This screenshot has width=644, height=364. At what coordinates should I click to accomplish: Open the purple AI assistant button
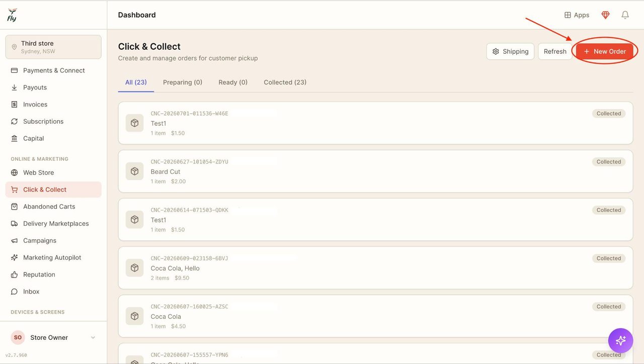point(621,340)
